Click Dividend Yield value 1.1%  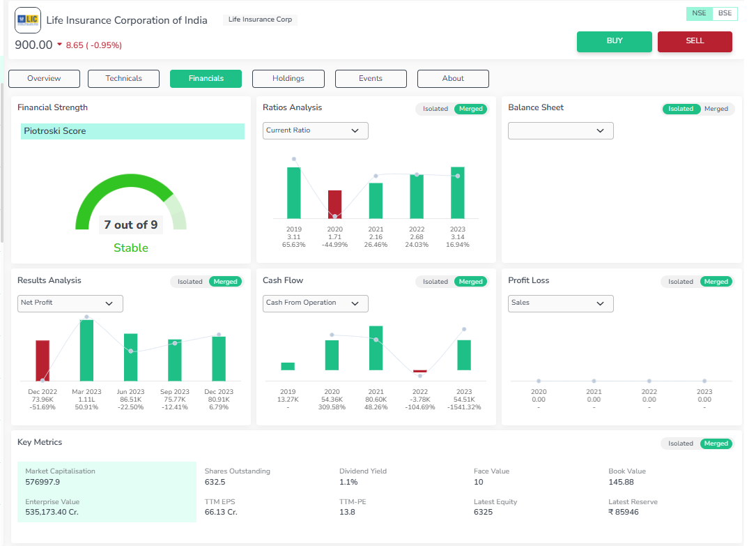click(348, 482)
